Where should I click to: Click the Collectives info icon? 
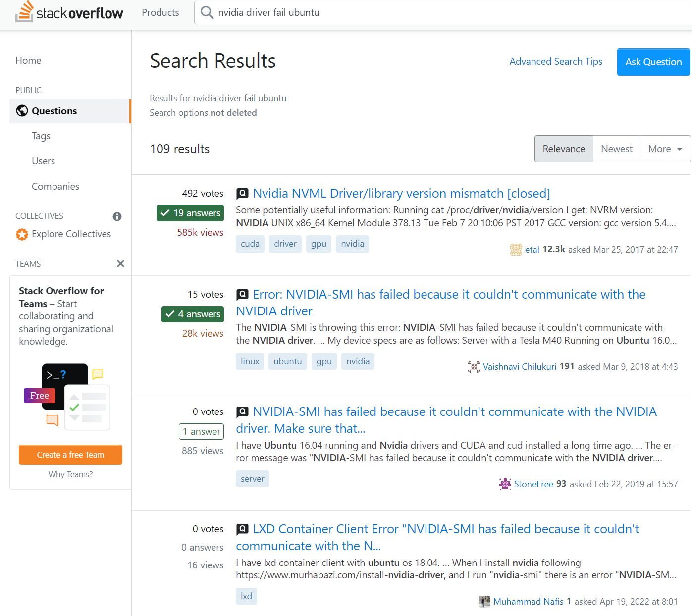click(x=117, y=216)
